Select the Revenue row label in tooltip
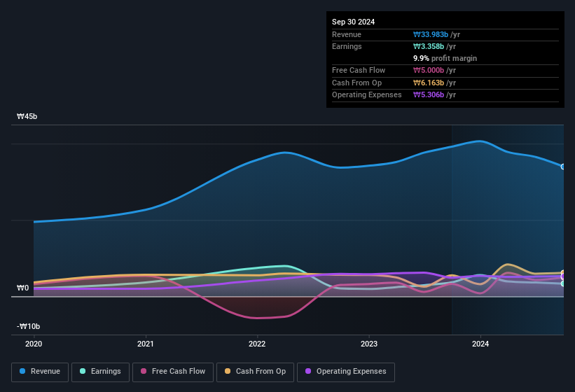The width and height of the screenshot is (575, 392). [347, 34]
